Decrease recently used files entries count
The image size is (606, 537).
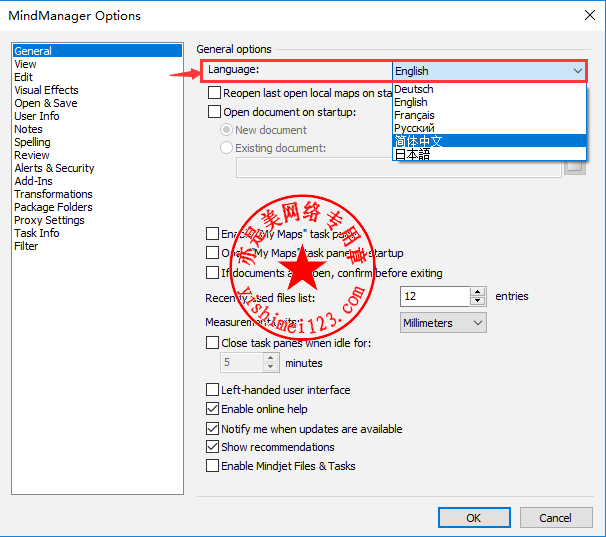(478, 301)
